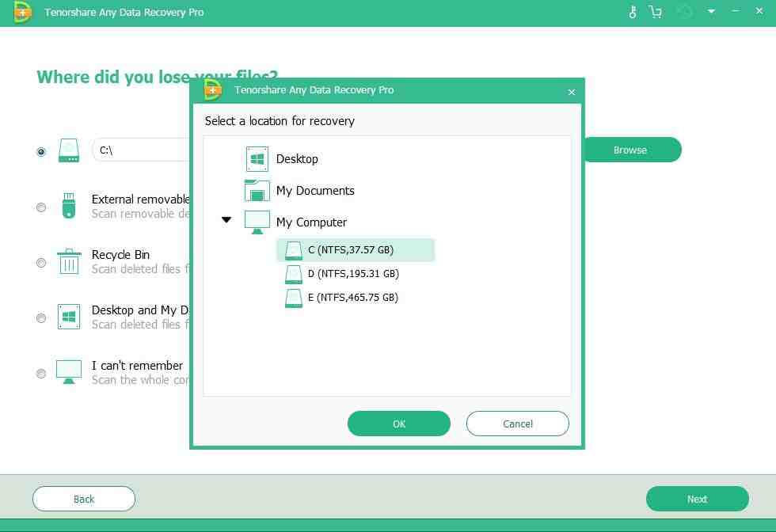The image size is (776, 532).
Task: Click the monitor icon beside I can't remember
Action: click(x=69, y=372)
